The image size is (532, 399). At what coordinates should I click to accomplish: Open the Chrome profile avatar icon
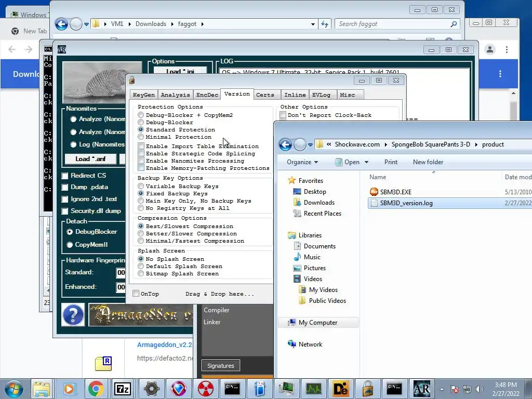point(489,49)
